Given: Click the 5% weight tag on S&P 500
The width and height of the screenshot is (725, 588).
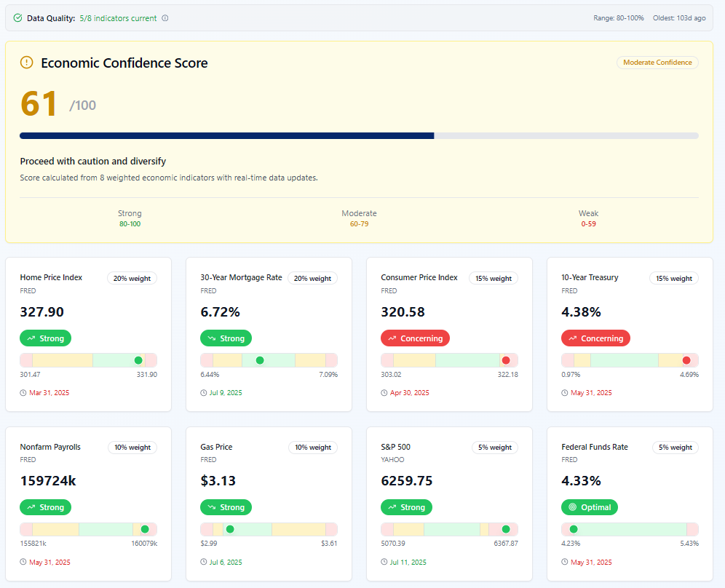Looking at the screenshot, I should (494, 448).
